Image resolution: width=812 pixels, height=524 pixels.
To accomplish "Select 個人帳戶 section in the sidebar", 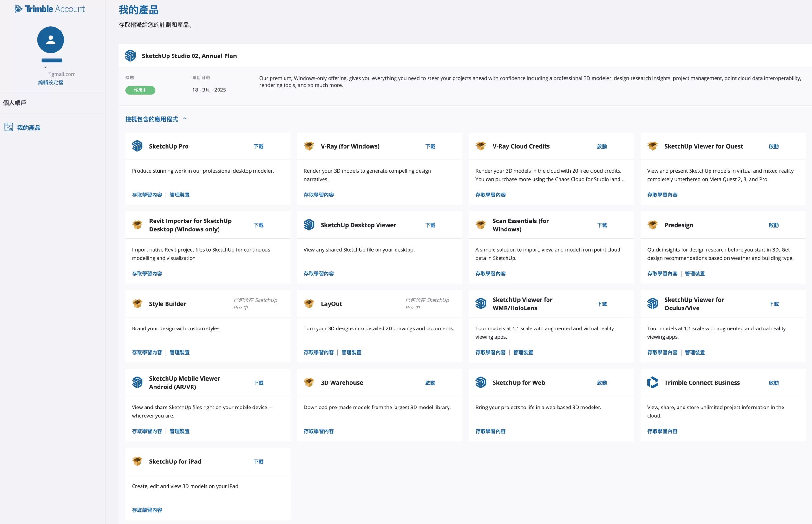I will point(15,103).
